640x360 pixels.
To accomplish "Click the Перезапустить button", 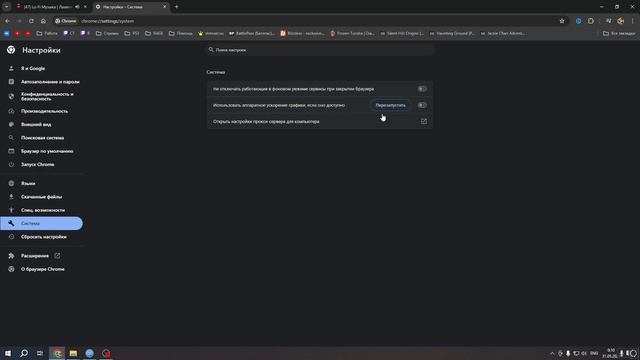I will (390, 105).
